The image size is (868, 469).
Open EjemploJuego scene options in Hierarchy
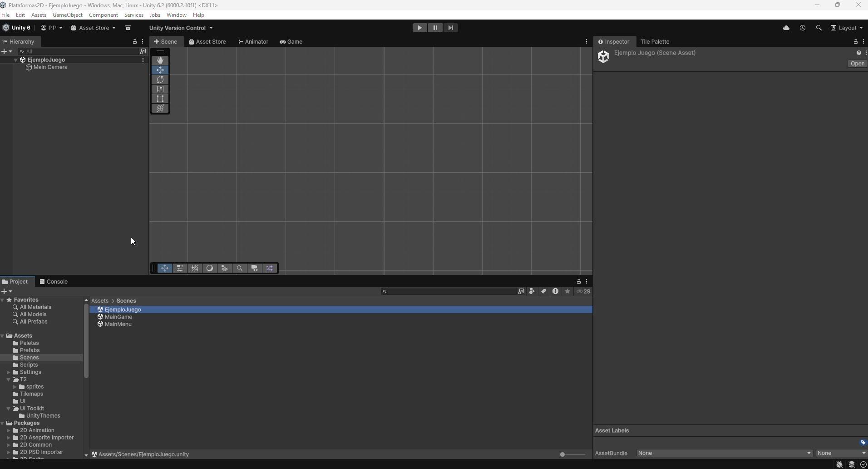(143, 60)
